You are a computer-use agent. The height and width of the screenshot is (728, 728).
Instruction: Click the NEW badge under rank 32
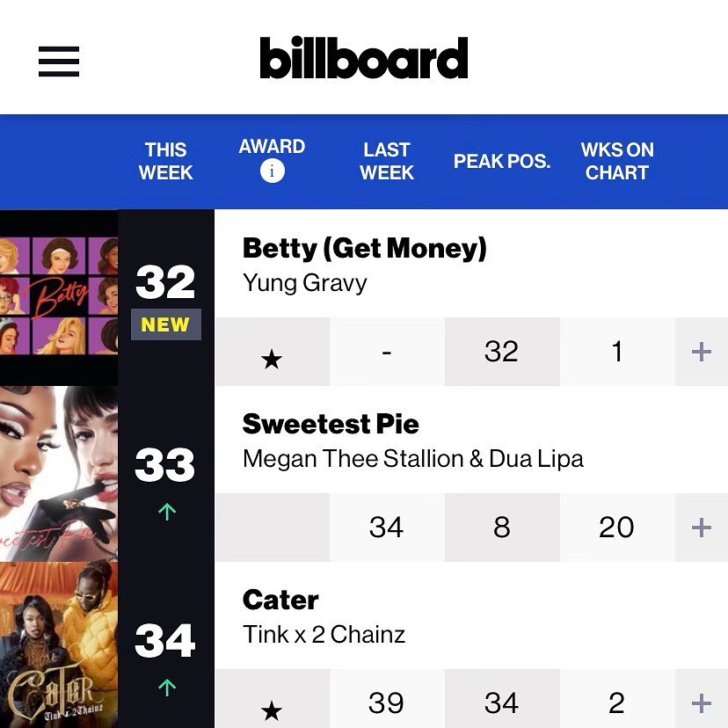point(165,324)
